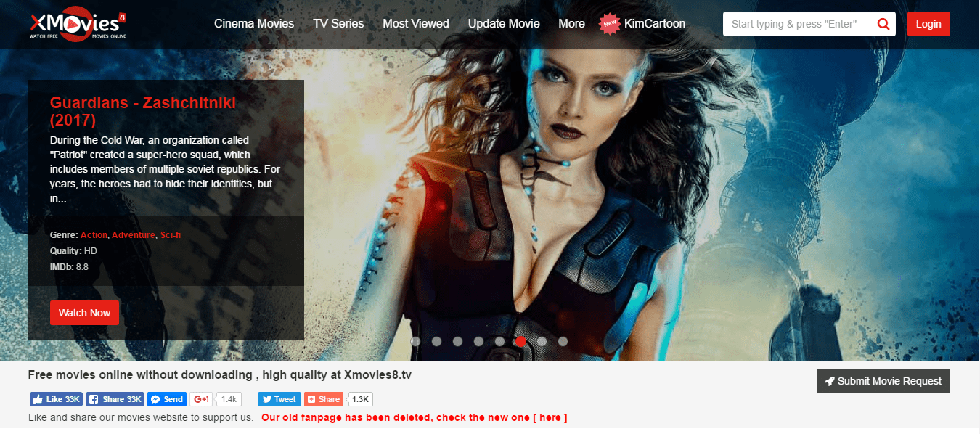
Task: Click the search magnifier icon
Action: coord(883,24)
